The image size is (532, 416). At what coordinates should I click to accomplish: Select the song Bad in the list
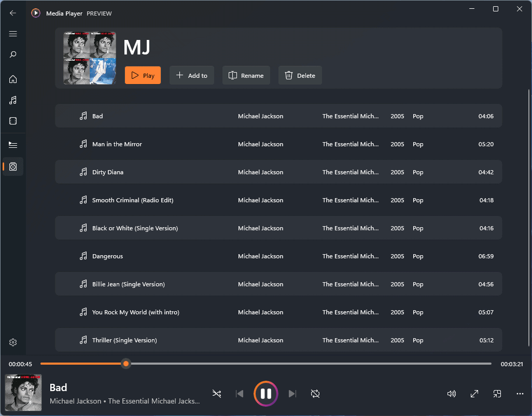point(278,116)
